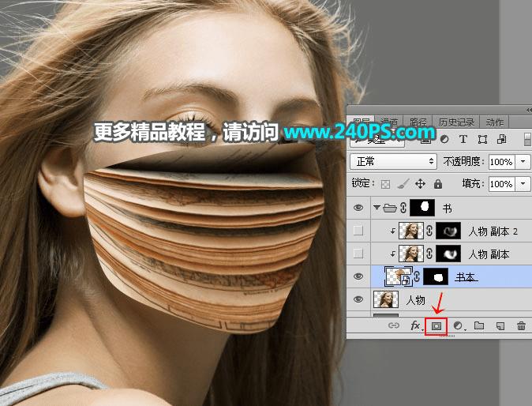
Task: Click the 不透明度 100% input field
Action: coord(502,162)
